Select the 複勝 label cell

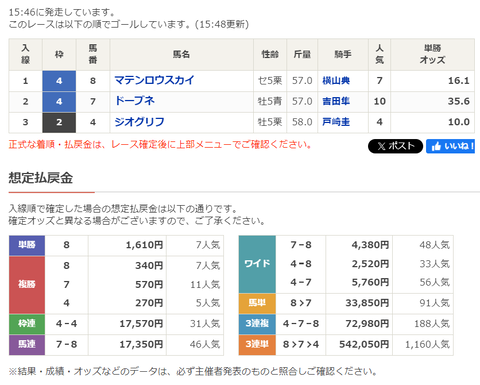tap(27, 285)
